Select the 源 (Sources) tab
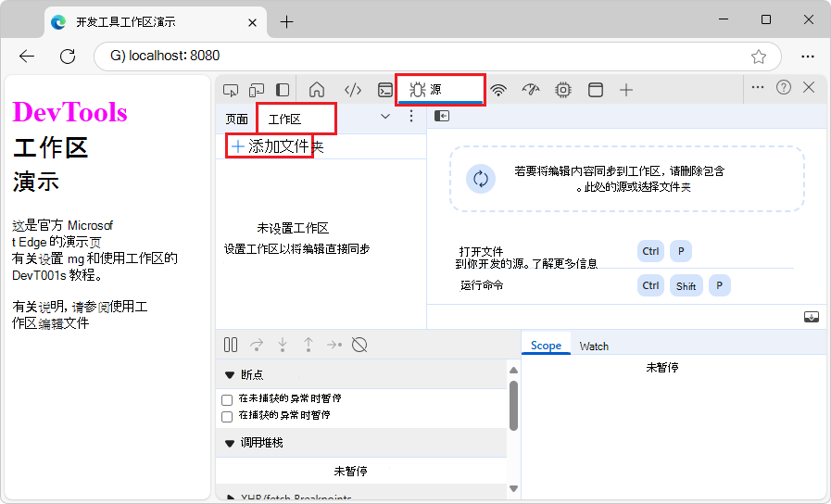Screen dimensions: 831x504 (x=440, y=90)
